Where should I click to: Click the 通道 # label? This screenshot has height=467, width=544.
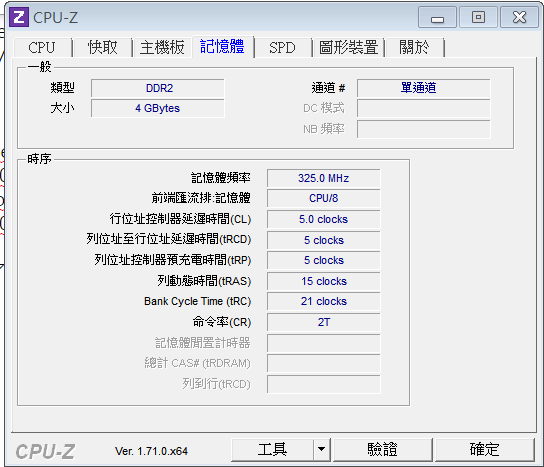tap(328, 88)
